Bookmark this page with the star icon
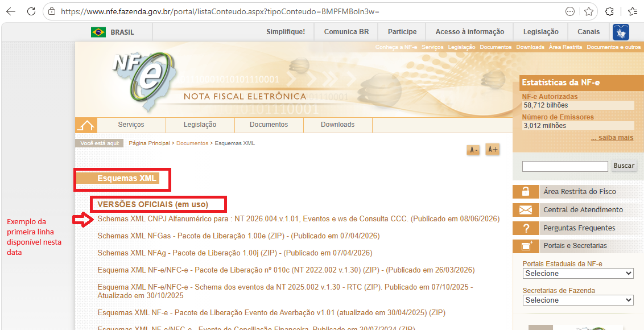Image resolution: width=644 pixels, height=330 pixels. tap(589, 11)
